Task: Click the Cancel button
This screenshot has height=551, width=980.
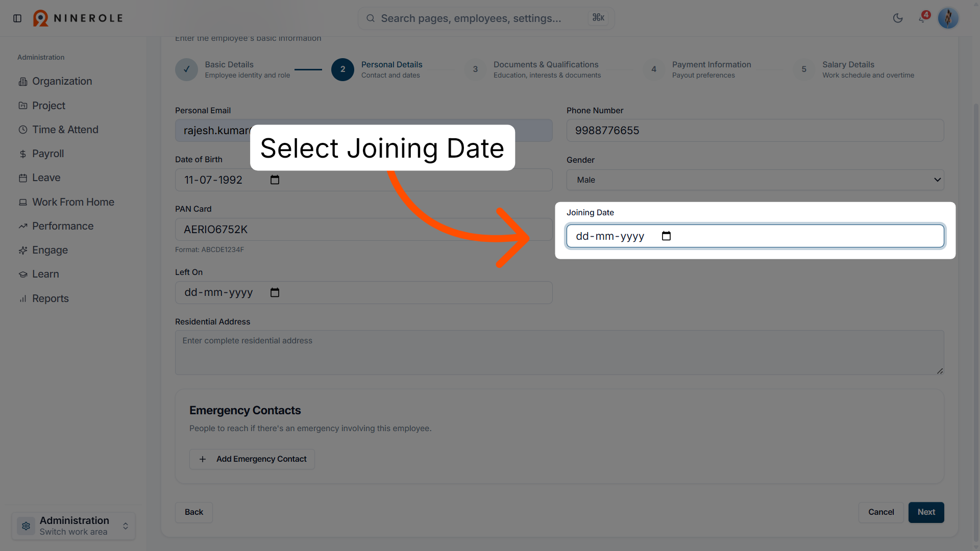Action: tap(881, 512)
